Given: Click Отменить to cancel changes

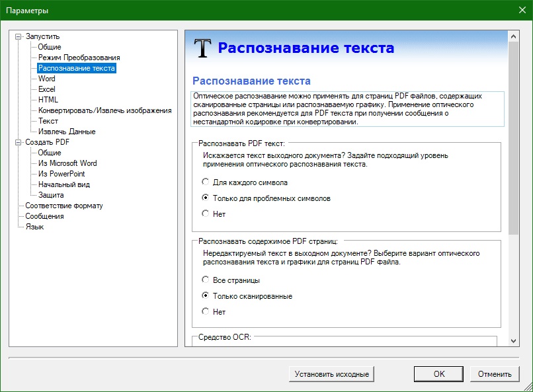Looking at the screenshot, I should (x=495, y=374).
